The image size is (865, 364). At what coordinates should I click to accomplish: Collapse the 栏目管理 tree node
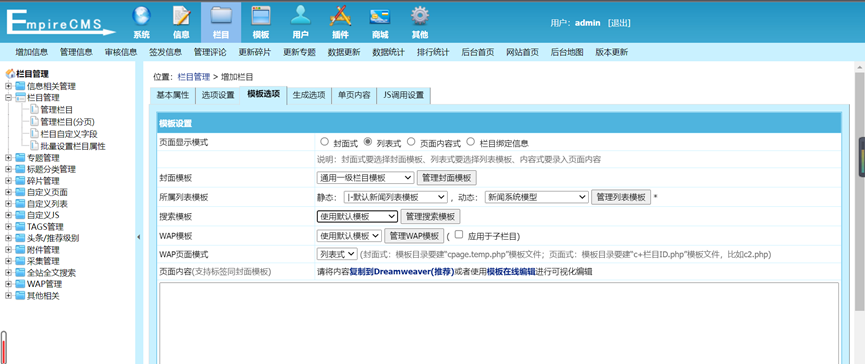8,98
